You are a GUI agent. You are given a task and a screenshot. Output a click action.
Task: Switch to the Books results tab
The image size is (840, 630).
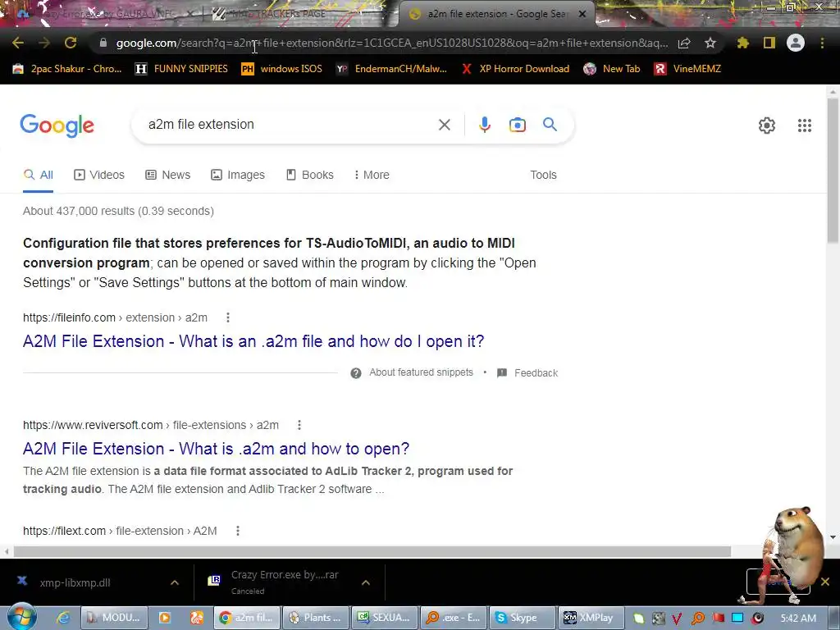pos(309,176)
